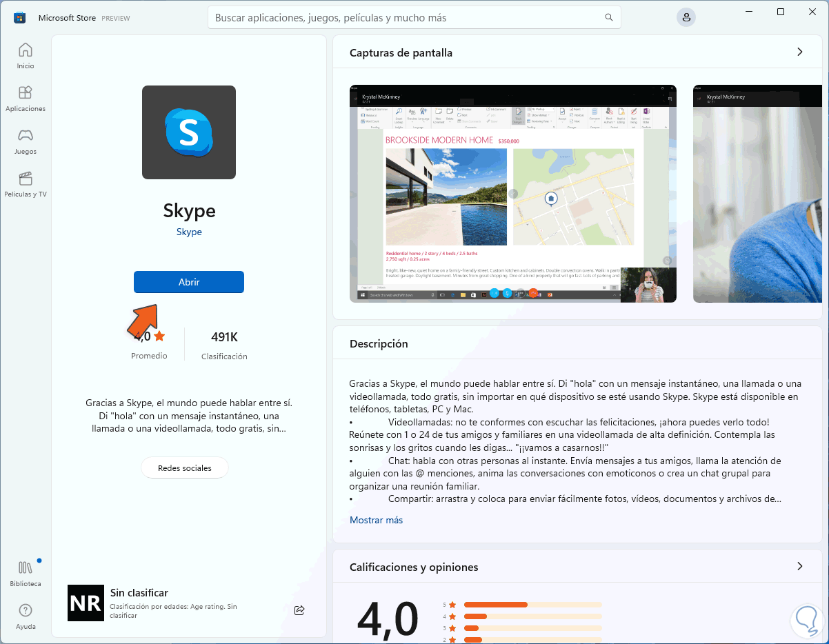
Task: Click the Abrir button for Skype
Action: pos(189,282)
